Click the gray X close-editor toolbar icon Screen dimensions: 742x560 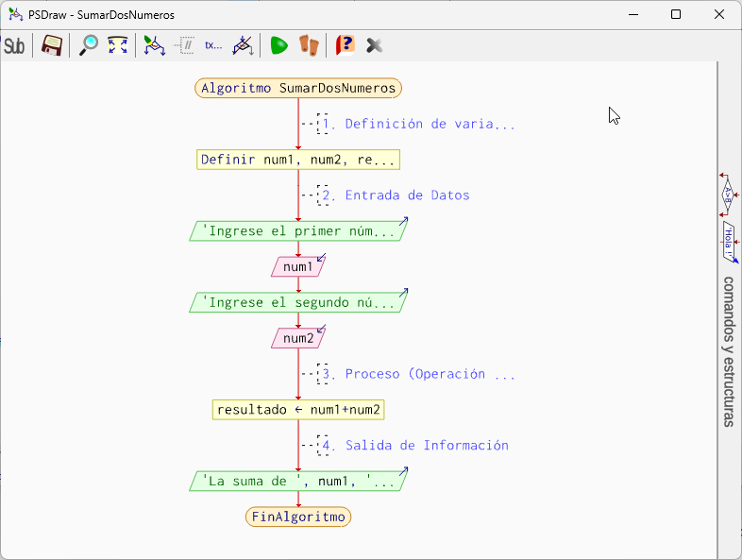point(375,45)
